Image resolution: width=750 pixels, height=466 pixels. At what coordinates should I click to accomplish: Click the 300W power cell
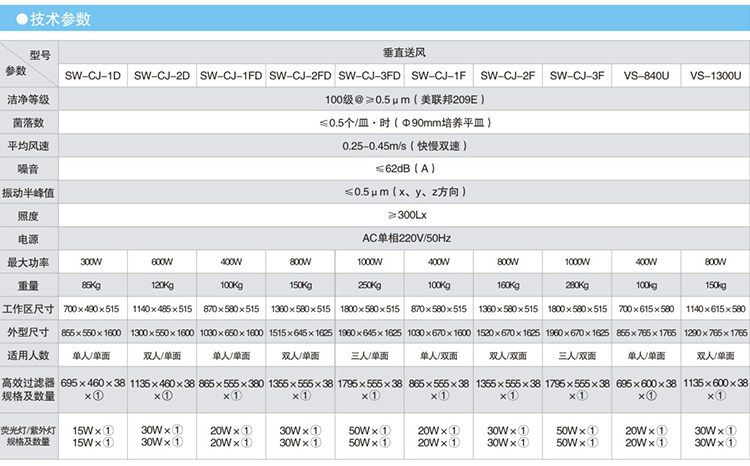[91, 262]
